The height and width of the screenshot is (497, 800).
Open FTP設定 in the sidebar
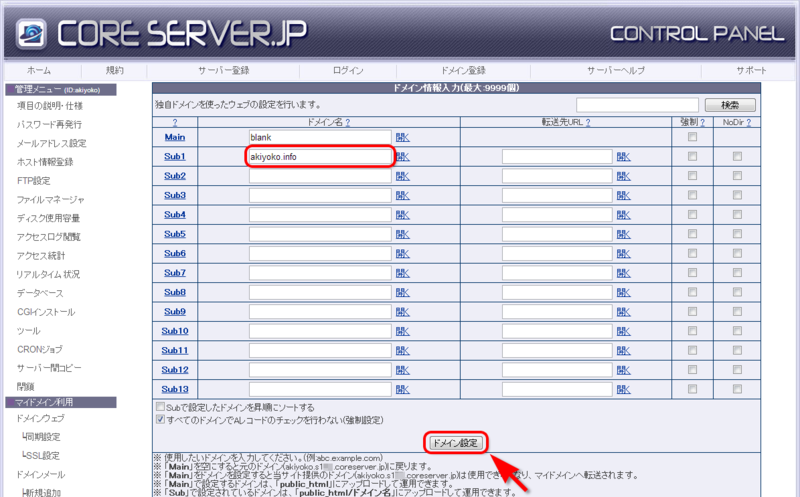(x=34, y=181)
